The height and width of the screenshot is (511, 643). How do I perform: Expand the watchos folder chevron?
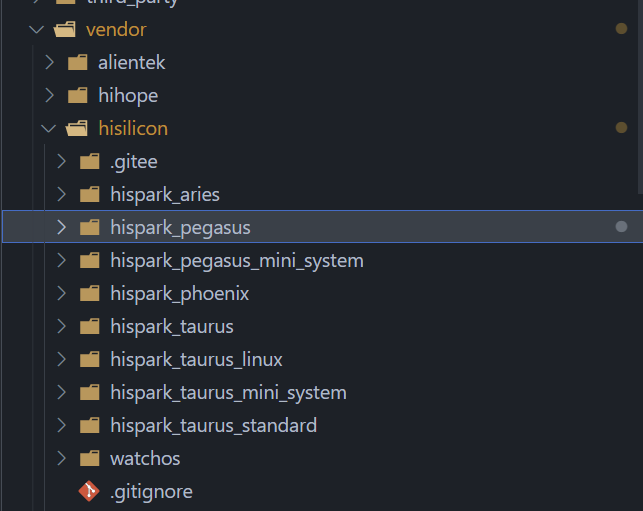pos(62,459)
